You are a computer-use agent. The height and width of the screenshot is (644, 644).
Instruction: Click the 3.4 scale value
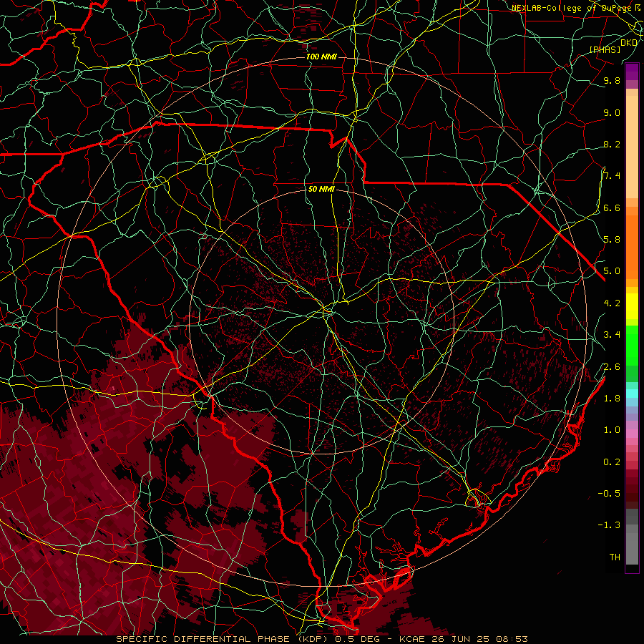point(612,335)
